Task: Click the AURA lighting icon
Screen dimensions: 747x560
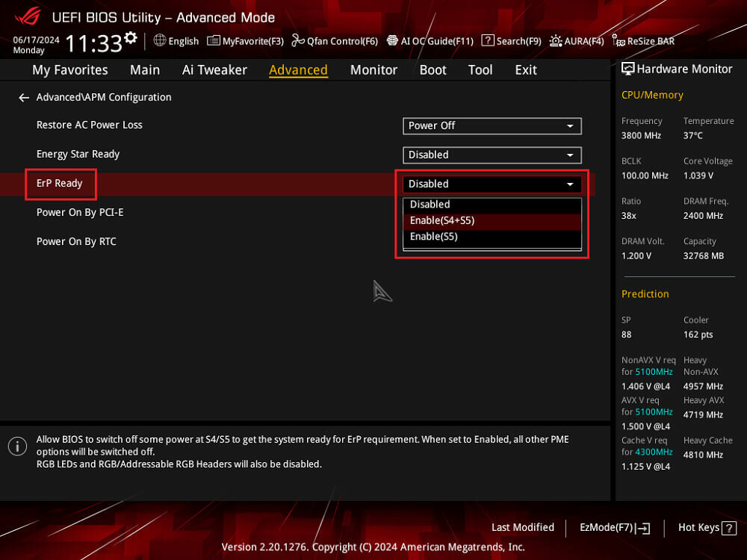Action: pos(556,41)
